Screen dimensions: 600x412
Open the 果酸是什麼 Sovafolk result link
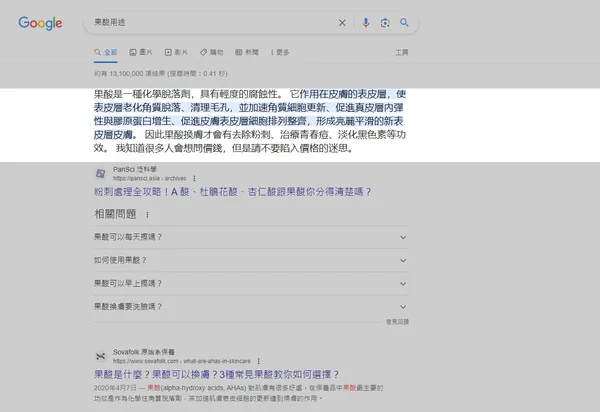[x=217, y=374]
